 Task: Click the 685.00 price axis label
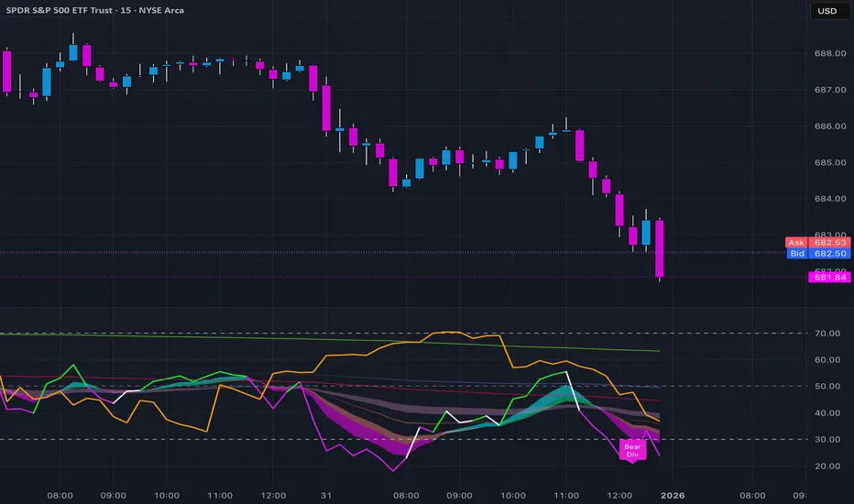point(830,162)
